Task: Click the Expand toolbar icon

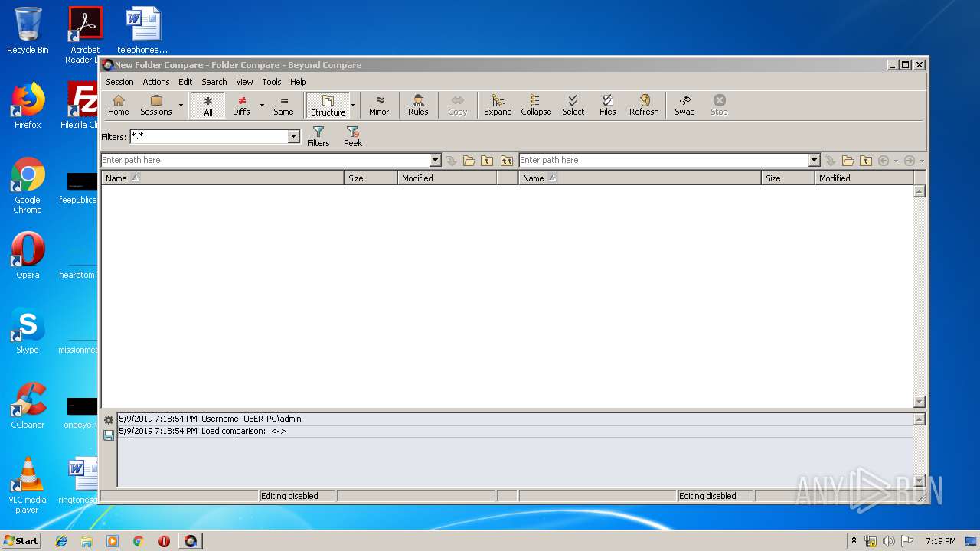Action: (498, 106)
